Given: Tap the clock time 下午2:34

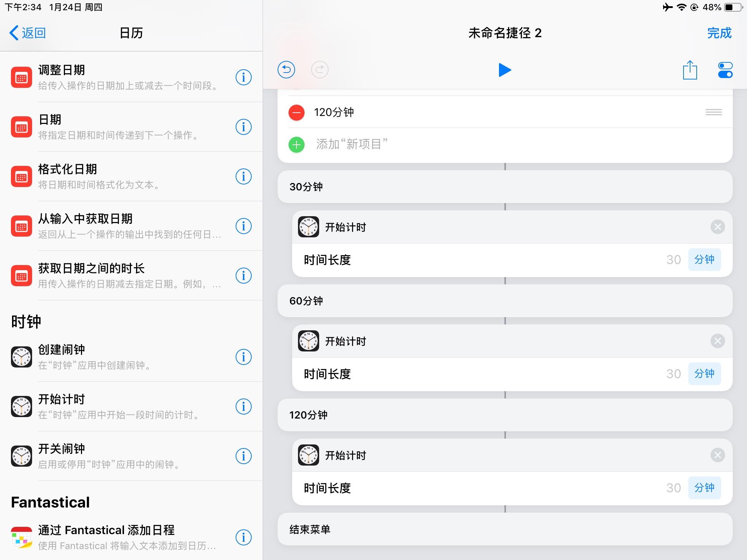Looking at the screenshot, I should tap(23, 7).
